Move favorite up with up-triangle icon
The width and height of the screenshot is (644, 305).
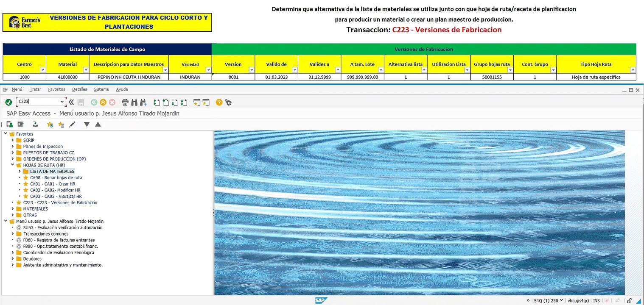(x=98, y=124)
